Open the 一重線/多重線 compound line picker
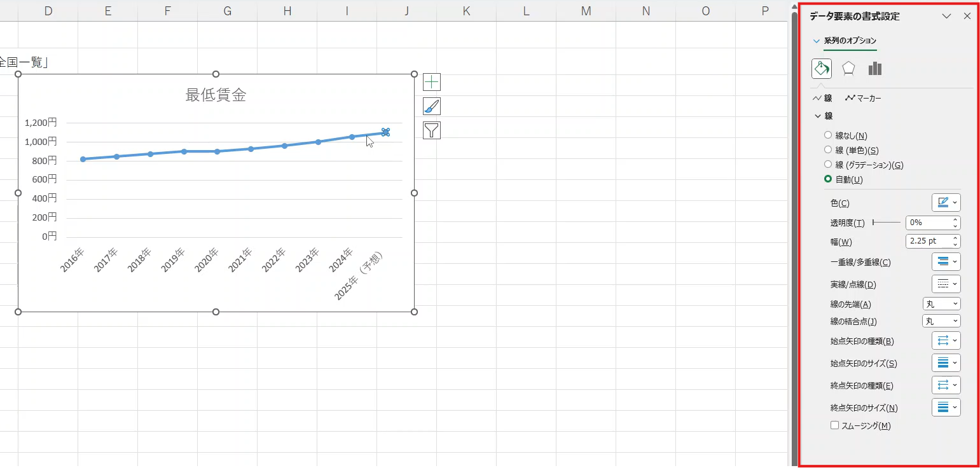 click(946, 262)
